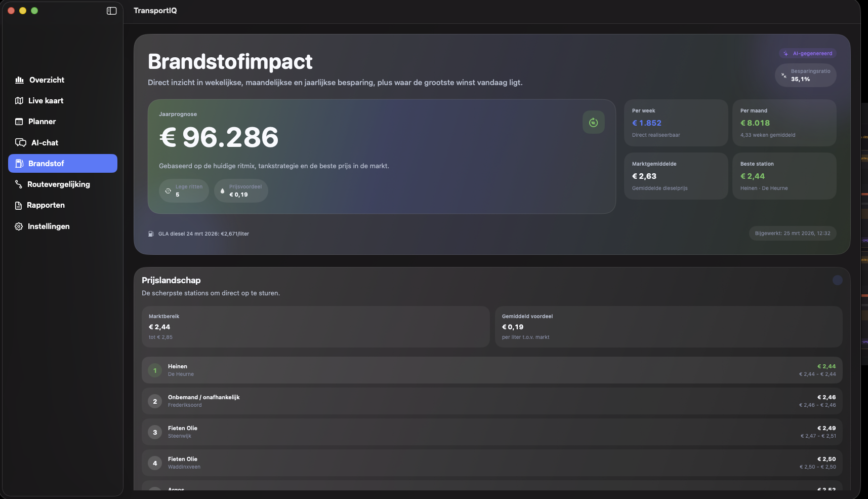
Task: Open Instellingen with the gear icon
Action: click(x=19, y=226)
